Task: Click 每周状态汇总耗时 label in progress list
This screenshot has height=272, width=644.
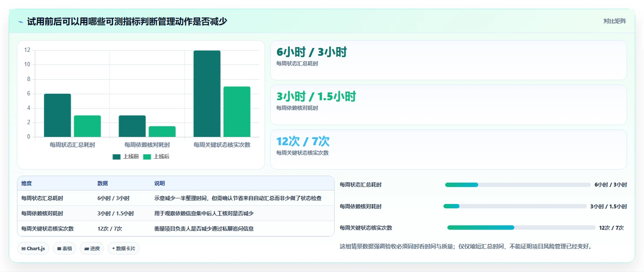Action: coord(361,185)
